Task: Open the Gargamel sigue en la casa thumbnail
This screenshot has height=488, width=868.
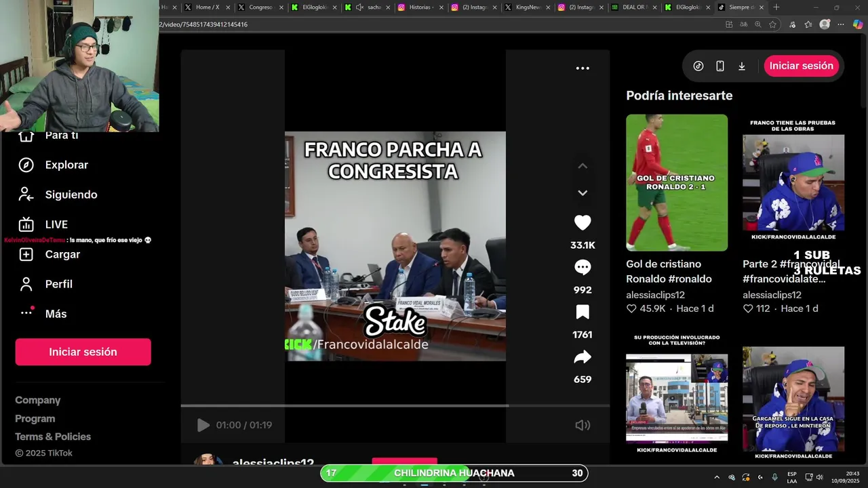Action: point(793,395)
